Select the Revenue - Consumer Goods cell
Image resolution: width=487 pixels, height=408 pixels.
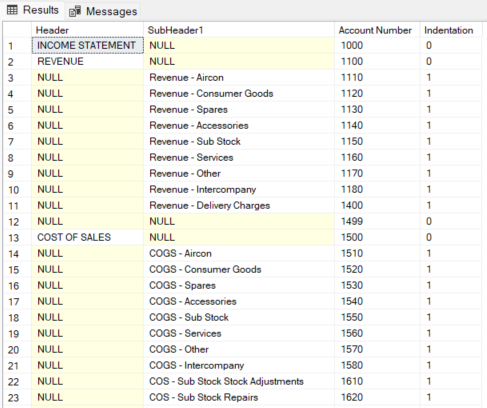(239, 93)
